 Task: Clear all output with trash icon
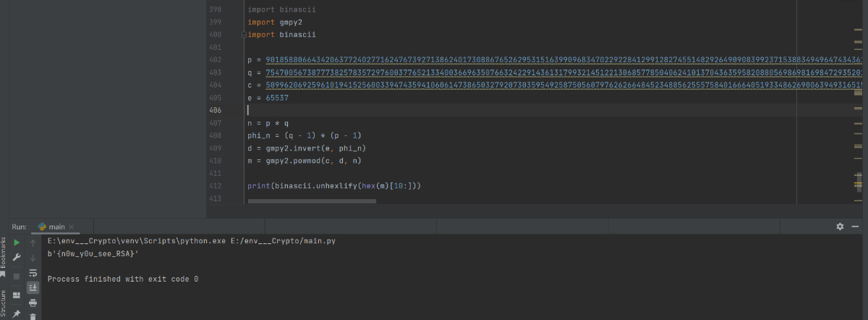pos(33,316)
